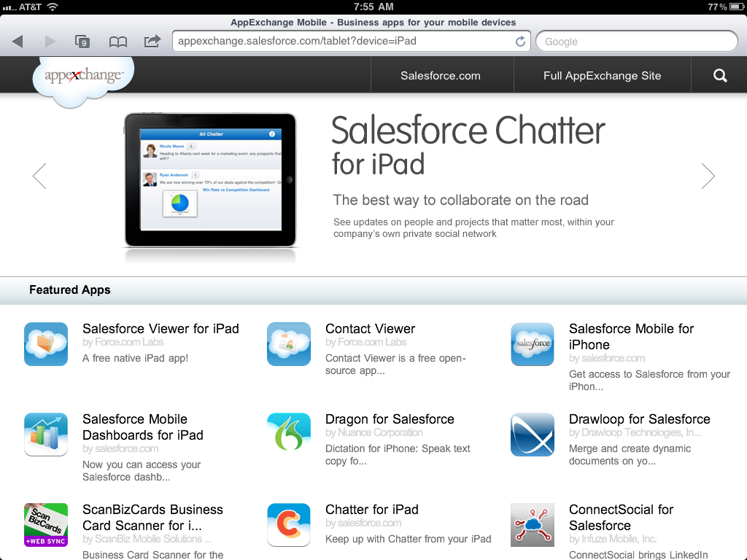Open the Salesforce.com header menu item
The width and height of the screenshot is (747, 560).
pos(441,75)
